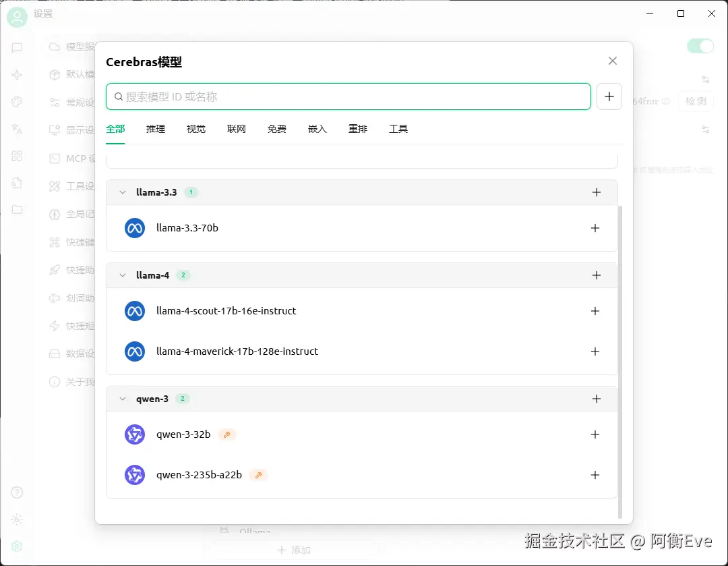The height and width of the screenshot is (566, 728).
Task: Click the lower sliders settings icon, settings window
Action: [x=706, y=129]
